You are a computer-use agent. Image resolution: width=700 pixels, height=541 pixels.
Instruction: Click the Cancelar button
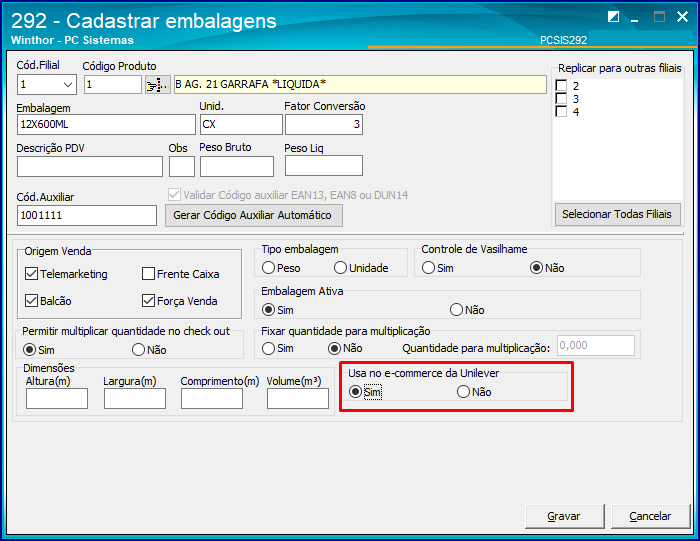pos(650,516)
